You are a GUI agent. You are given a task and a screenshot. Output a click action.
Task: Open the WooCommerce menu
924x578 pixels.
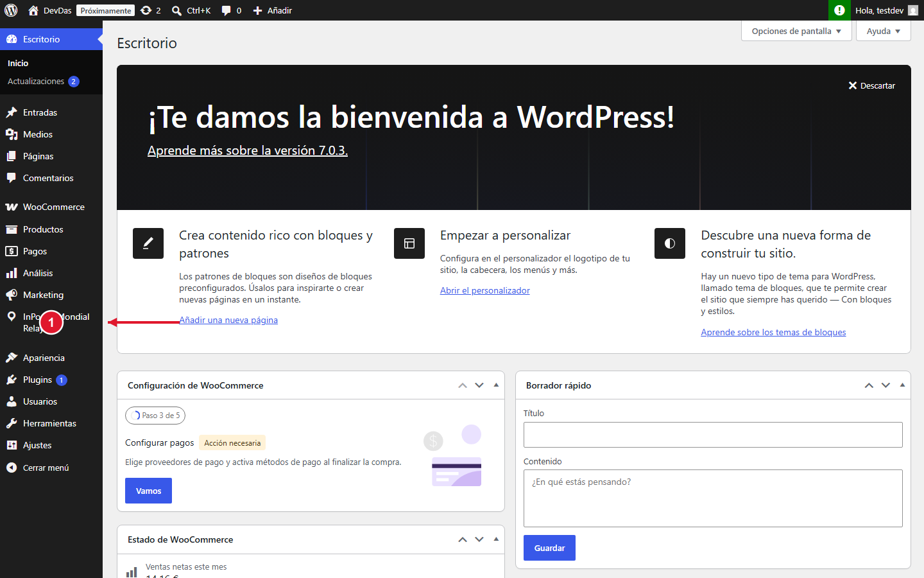coord(54,207)
